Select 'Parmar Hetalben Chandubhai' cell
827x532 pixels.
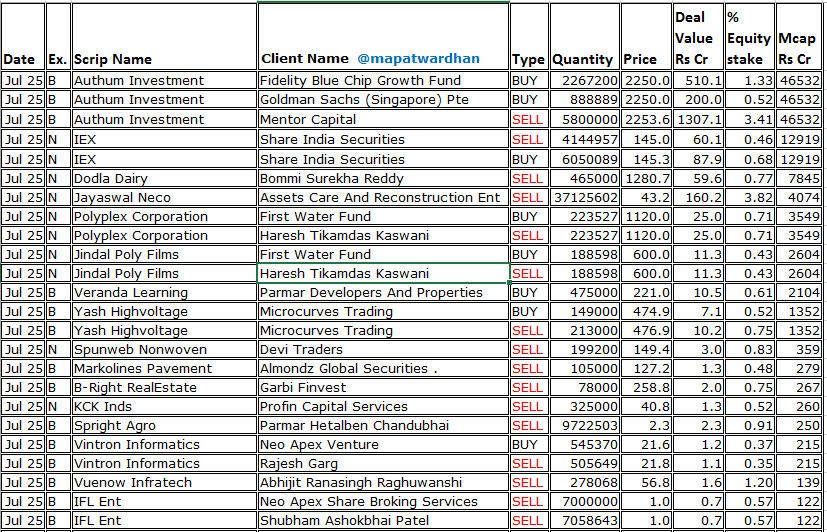click(x=383, y=425)
